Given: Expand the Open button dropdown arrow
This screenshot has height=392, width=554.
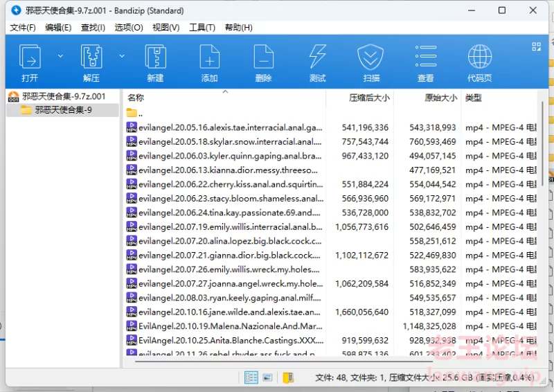Looking at the screenshot, I should coord(60,56).
